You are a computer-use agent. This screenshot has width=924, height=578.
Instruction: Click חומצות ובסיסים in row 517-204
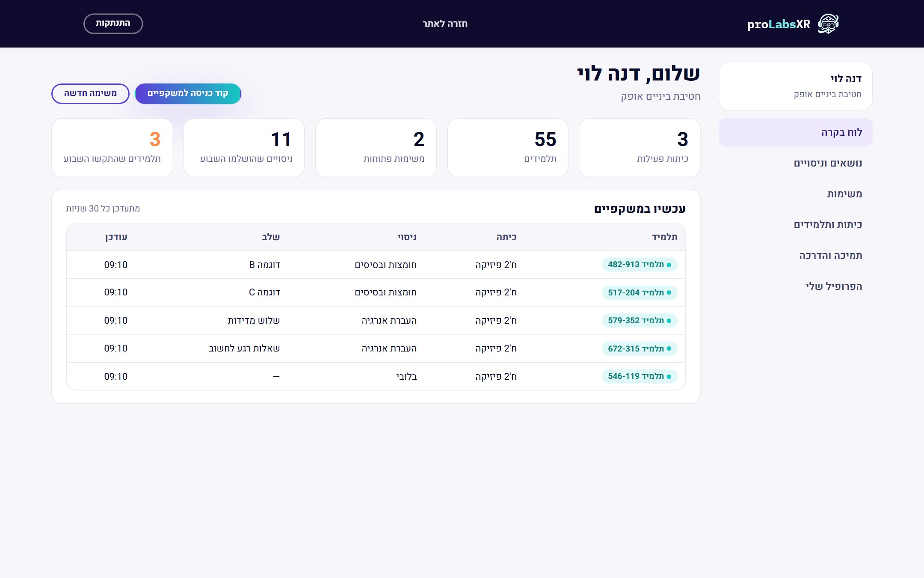pyautogui.click(x=385, y=292)
